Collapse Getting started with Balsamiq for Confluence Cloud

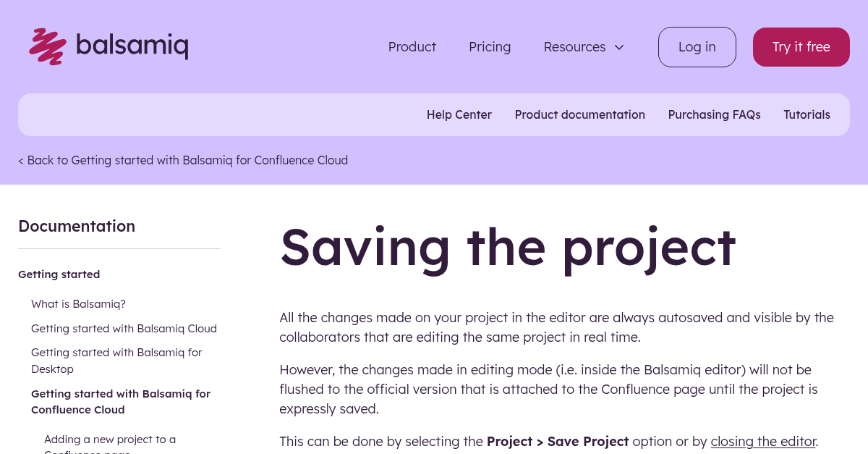click(121, 401)
